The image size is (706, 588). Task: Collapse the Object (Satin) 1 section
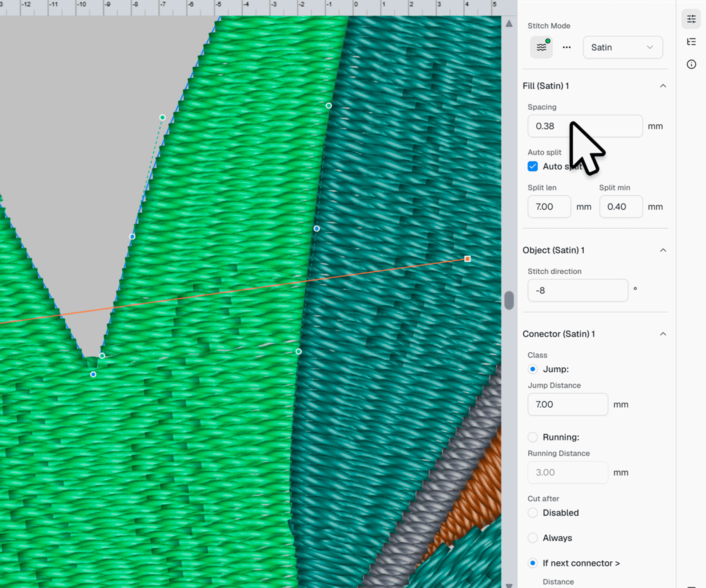click(x=663, y=250)
